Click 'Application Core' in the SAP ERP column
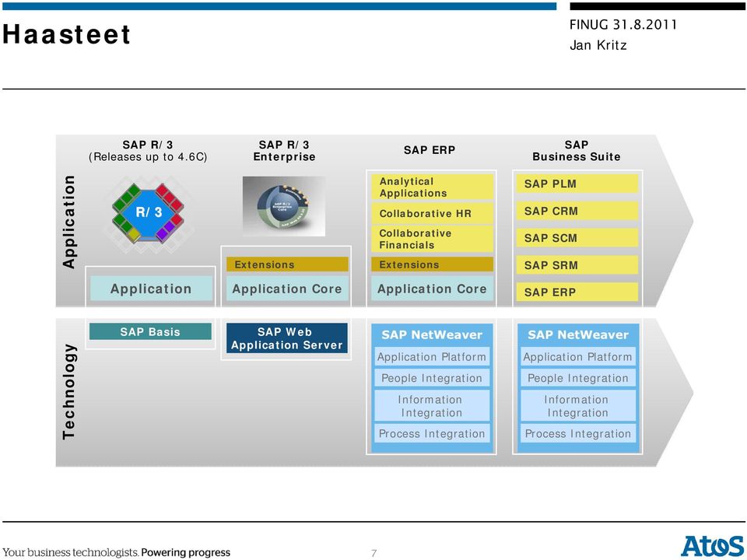 [x=432, y=289]
